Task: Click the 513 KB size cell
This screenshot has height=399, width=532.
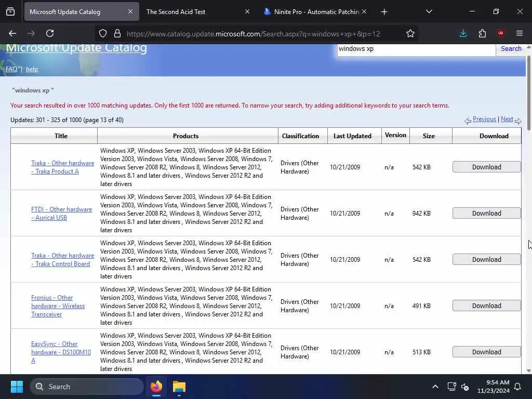Action: 421,352
